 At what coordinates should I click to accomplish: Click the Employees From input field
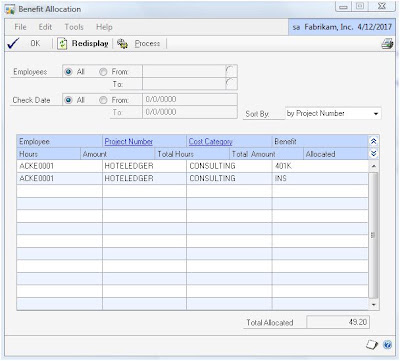pyautogui.click(x=184, y=71)
